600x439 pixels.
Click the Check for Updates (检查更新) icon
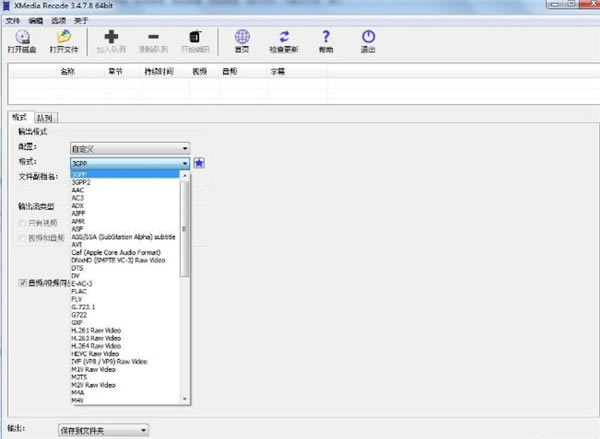(284, 37)
